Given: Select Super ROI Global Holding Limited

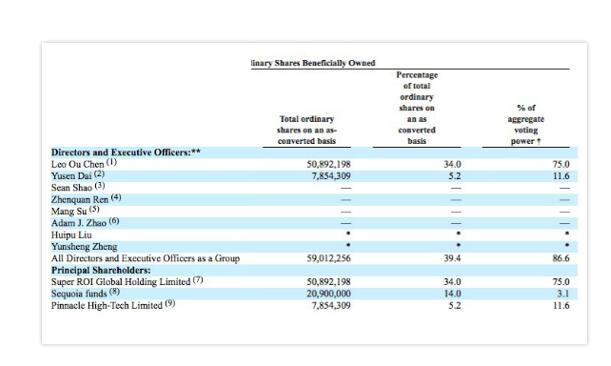Looking at the screenshot, I should pos(121,282).
